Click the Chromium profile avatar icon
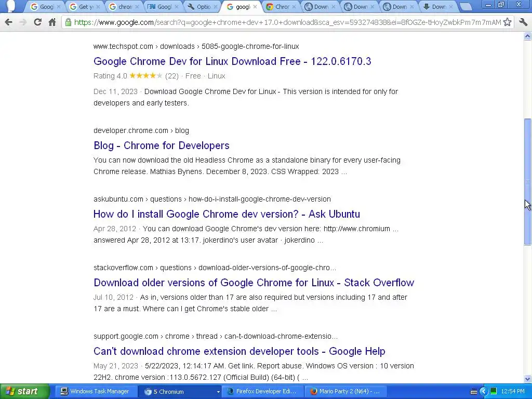 (x=11, y=6)
